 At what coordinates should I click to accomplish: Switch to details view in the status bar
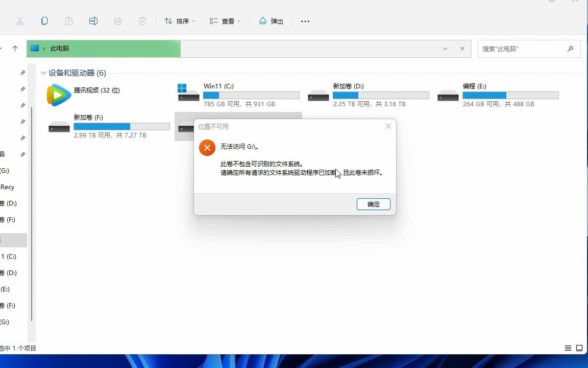tap(568, 348)
